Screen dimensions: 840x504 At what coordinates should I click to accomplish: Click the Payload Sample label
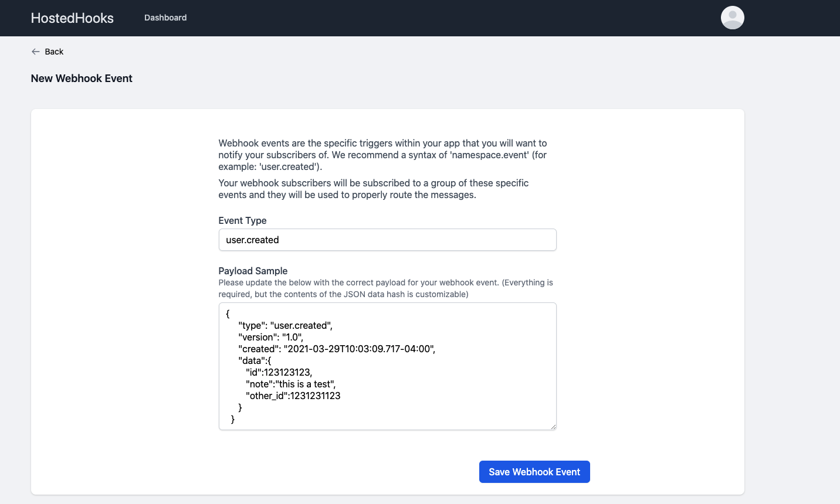point(253,271)
